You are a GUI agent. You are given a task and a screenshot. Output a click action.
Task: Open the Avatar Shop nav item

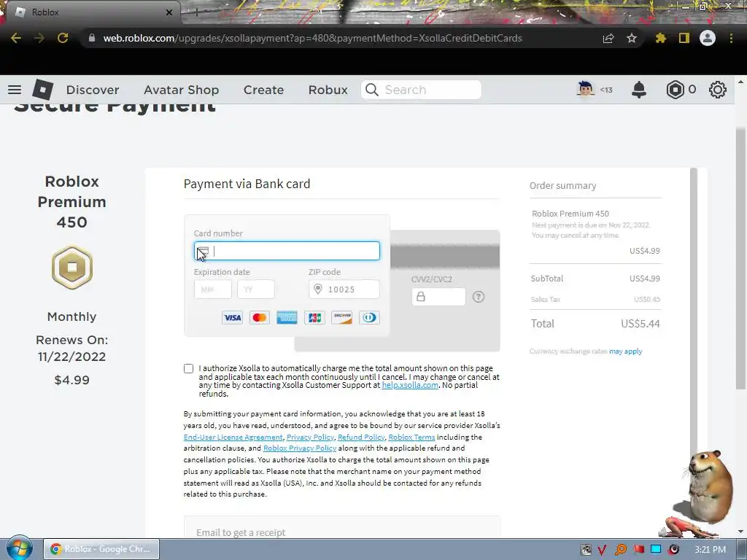coord(182,90)
